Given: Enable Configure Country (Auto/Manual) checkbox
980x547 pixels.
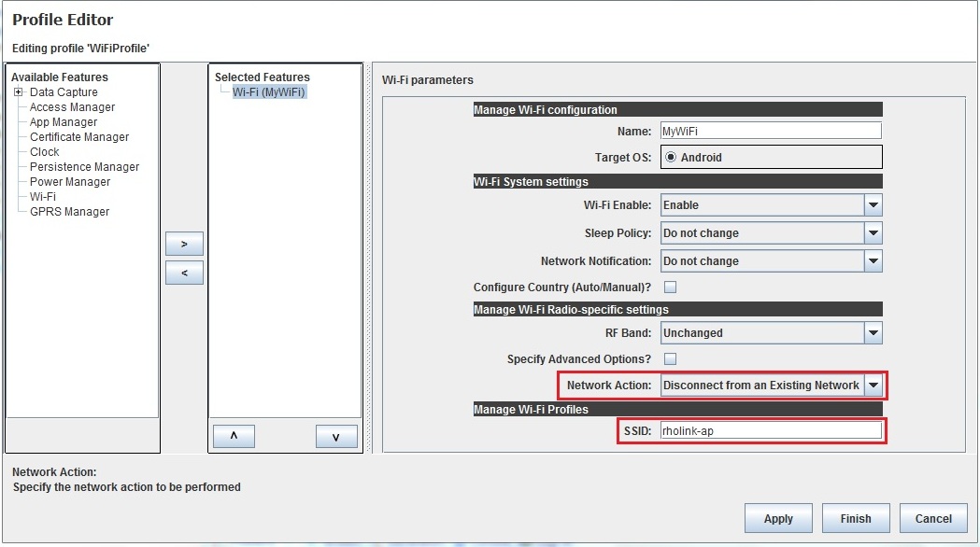Looking at the screenshot, I should [670, 288].
